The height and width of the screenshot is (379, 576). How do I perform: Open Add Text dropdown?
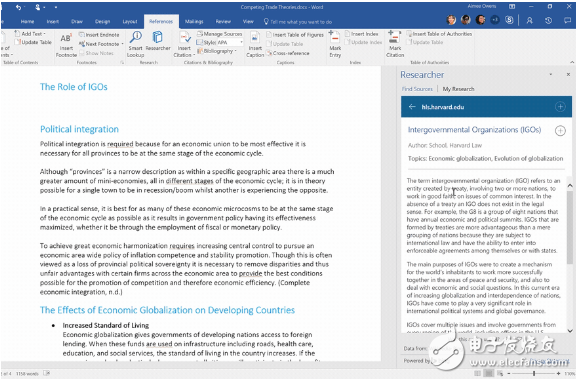pyautogui.click(x=30, y=34)
